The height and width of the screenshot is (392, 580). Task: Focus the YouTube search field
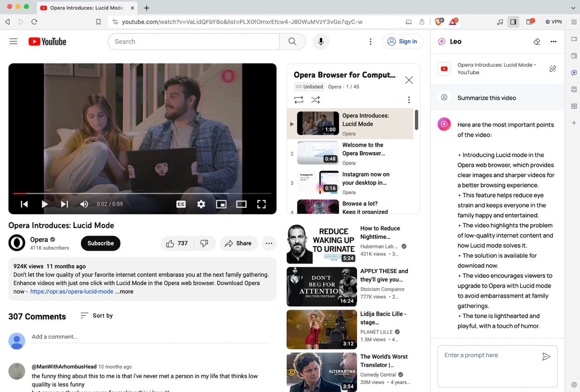tap(193, 42)
